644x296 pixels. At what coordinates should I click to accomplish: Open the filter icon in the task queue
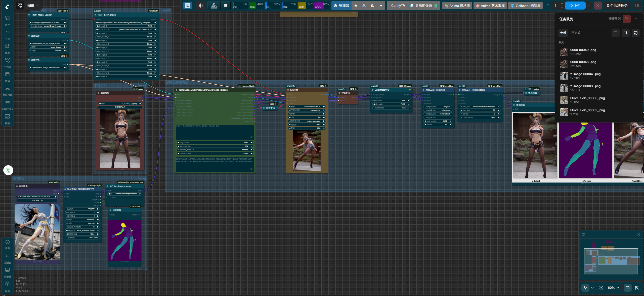[615, 33]
